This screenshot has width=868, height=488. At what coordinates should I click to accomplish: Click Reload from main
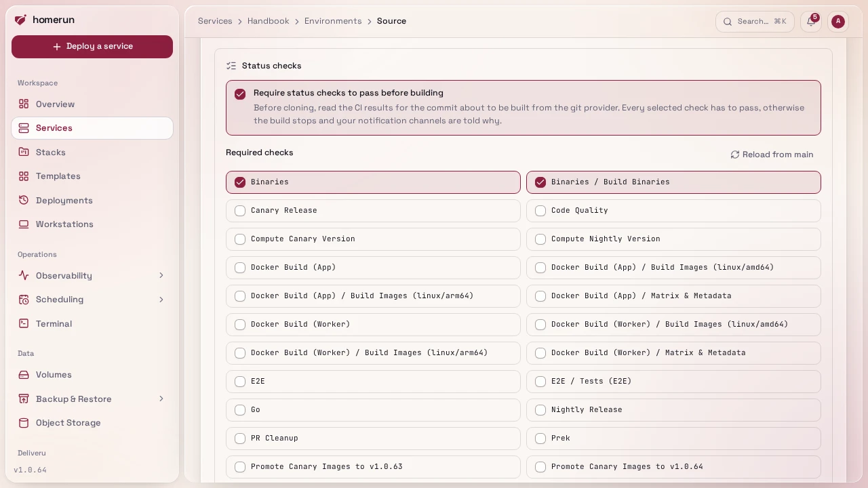click(x=772, y=155)
